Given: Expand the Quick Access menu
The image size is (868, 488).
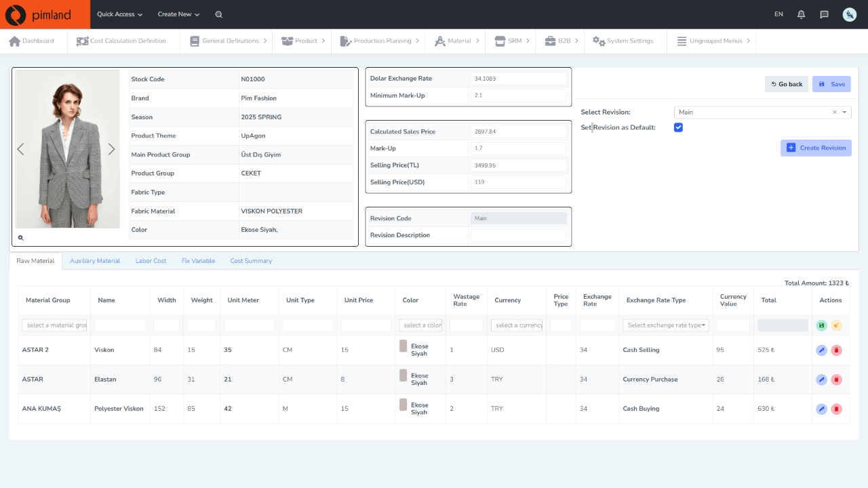Looking at the screenshot, I should 119,14.
